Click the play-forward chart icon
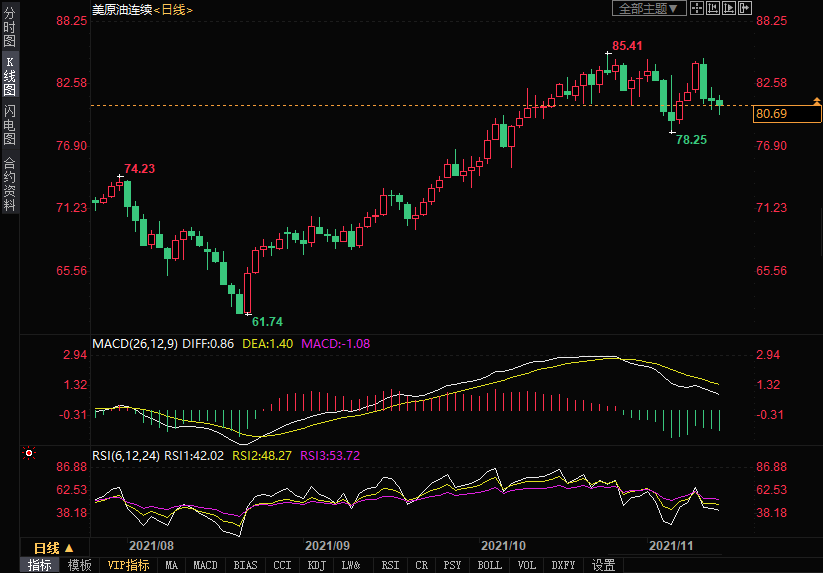 coord(729,8)
